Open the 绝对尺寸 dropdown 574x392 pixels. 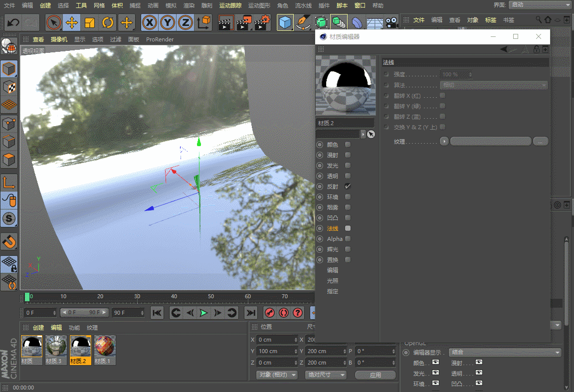(x=326, y=375)
